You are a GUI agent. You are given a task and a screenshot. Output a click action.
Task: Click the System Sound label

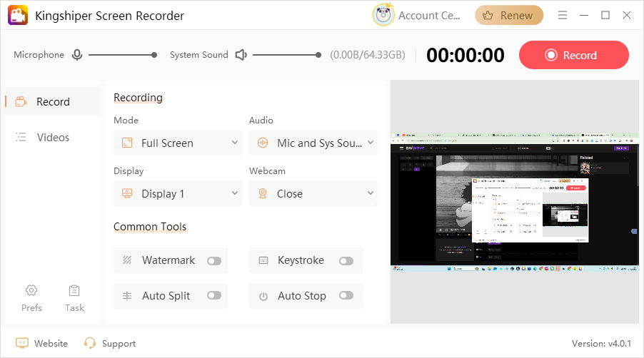click(x=198, y=54)
